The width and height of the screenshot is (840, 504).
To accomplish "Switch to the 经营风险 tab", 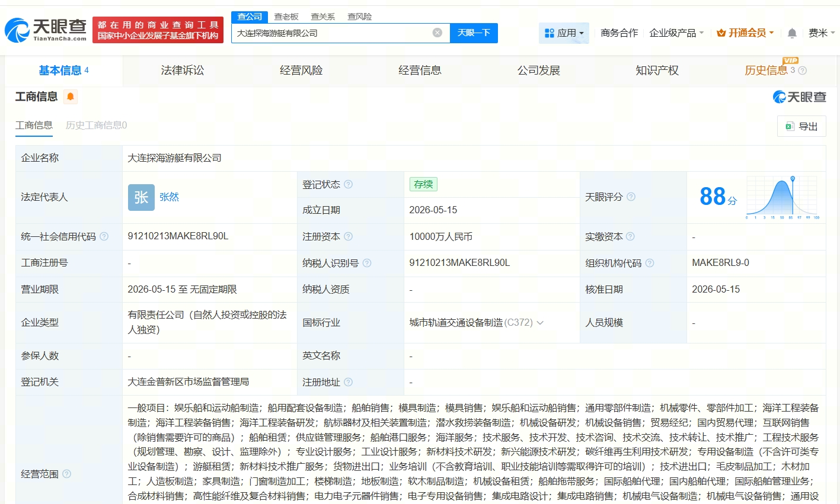I will [x=301, y=70].
